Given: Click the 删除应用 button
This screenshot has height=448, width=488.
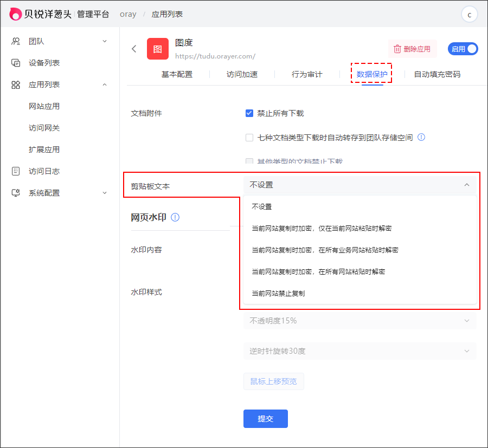Looking at the screenshot, I should coord(412,49).
